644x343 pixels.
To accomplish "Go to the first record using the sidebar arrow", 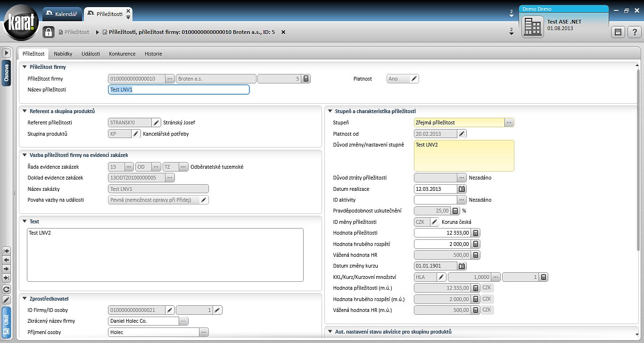I will point(6,251).
